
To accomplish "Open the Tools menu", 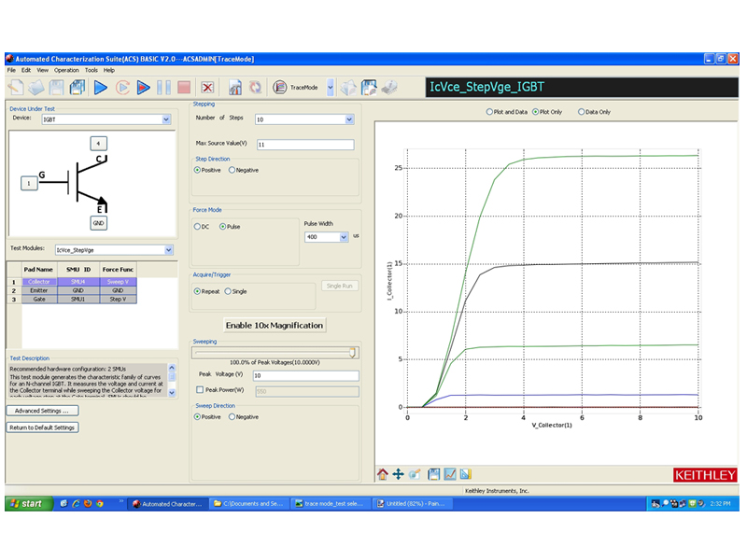I will 92,70.
